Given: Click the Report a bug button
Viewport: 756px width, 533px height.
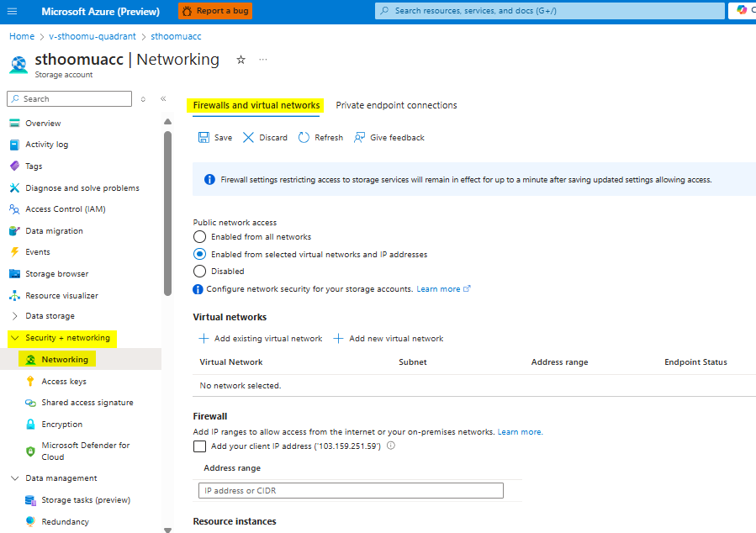Looking at the screenshot, I should click(215, 11).
